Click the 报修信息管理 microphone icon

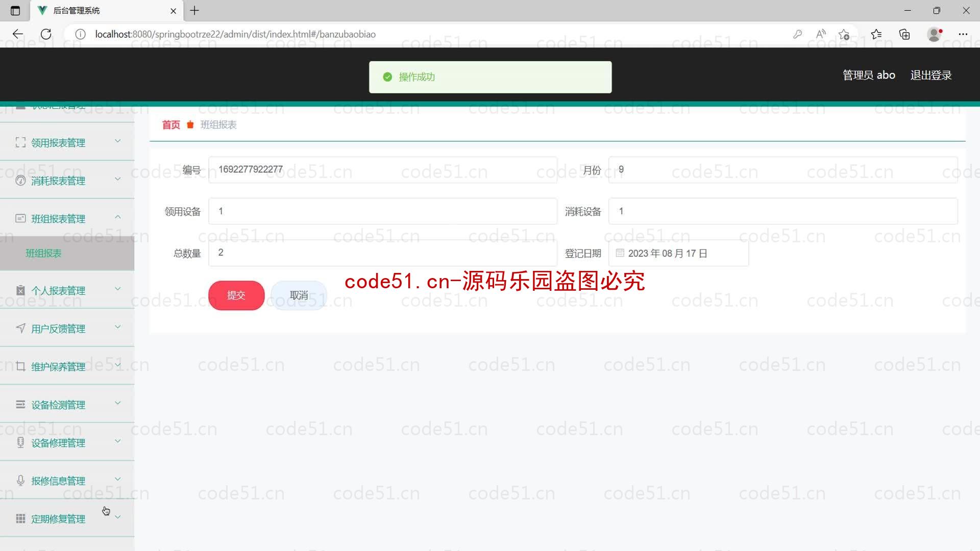click(x=20, y=481)
